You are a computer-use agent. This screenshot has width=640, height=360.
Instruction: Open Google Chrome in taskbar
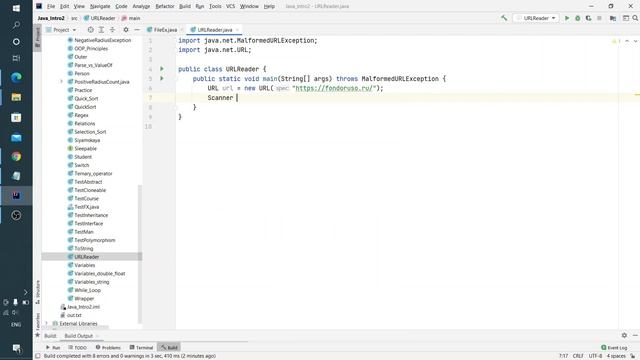(x=16, y=156)
